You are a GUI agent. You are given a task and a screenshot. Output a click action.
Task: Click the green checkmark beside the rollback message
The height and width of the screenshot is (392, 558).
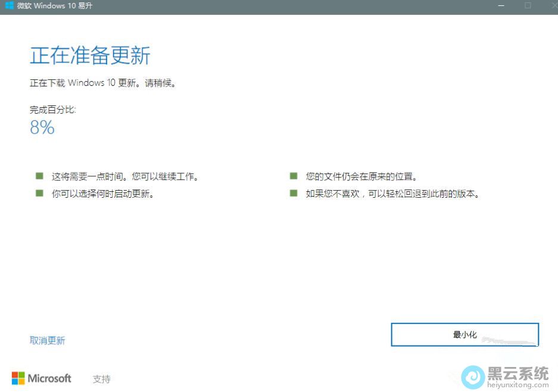tap(293, 192)
